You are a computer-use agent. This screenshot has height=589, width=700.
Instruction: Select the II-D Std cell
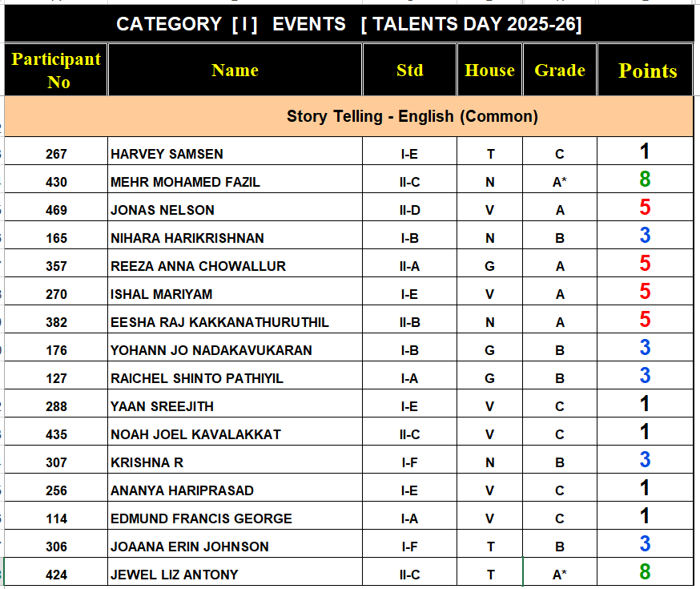(x=409, y=208)
